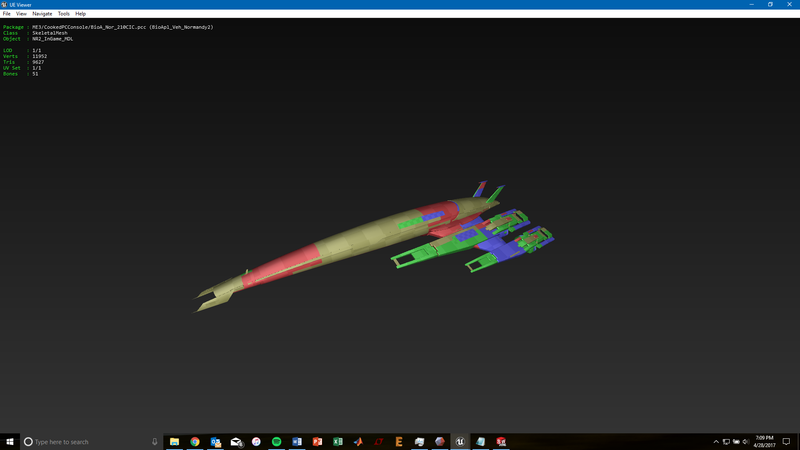Click the Cortana search circle icon

(28, 442)
